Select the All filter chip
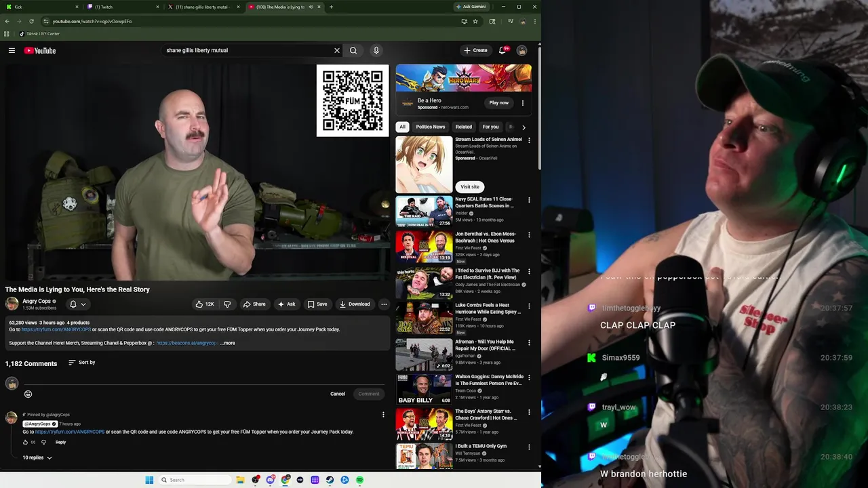This screenshot has width=868, height=488. 402,127
